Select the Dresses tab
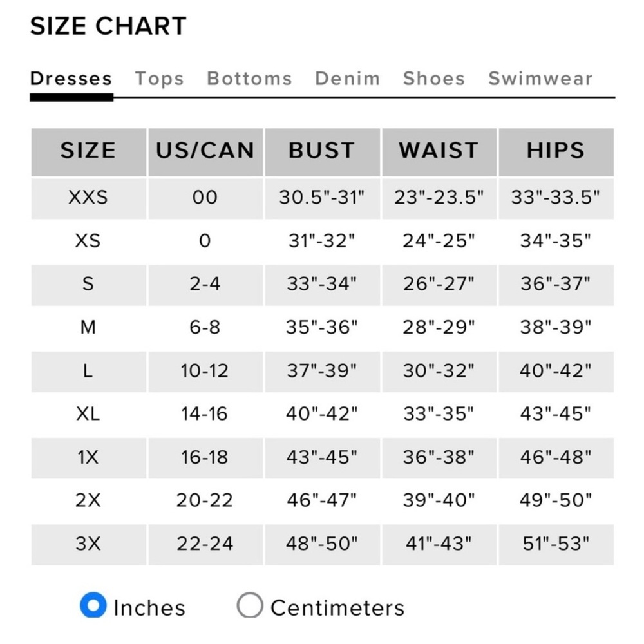The image size is (644, 644). click(71, 79)
